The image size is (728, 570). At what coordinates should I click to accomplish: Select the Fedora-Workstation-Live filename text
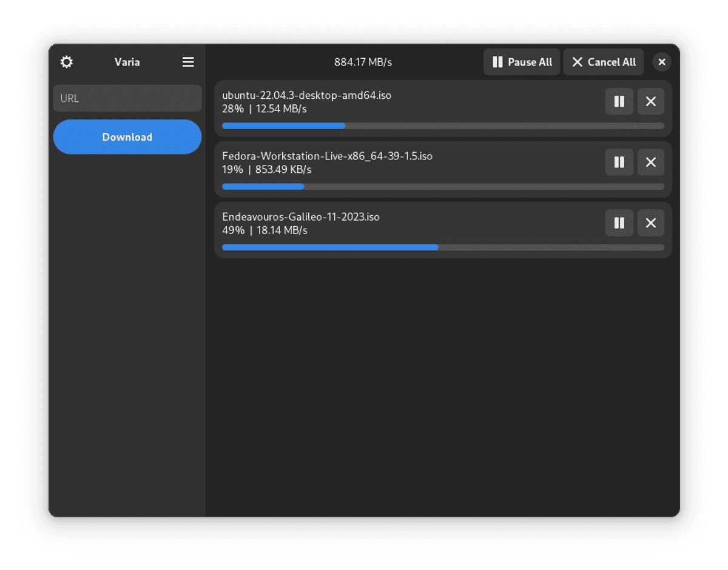coord(327,156)
